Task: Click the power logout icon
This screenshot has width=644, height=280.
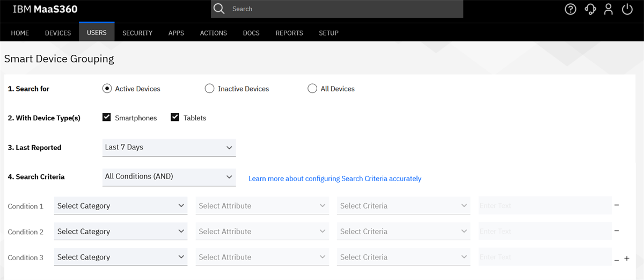Action: 627,9
